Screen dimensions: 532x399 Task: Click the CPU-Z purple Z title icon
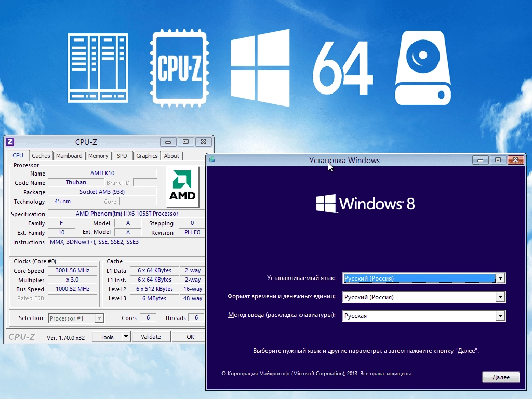(10, 142)
